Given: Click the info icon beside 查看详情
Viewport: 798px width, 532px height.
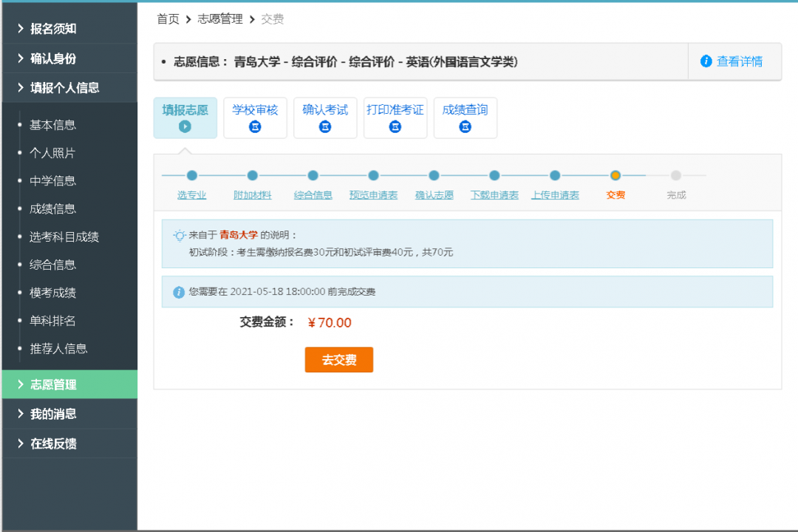Looking at the screenshot, I should (x=706, y=61).
